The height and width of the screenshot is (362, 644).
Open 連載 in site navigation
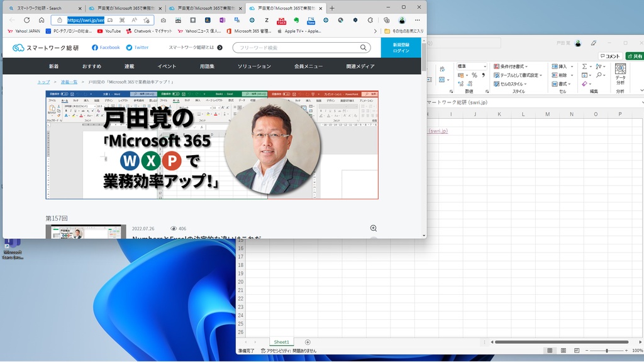coord(130,66)
